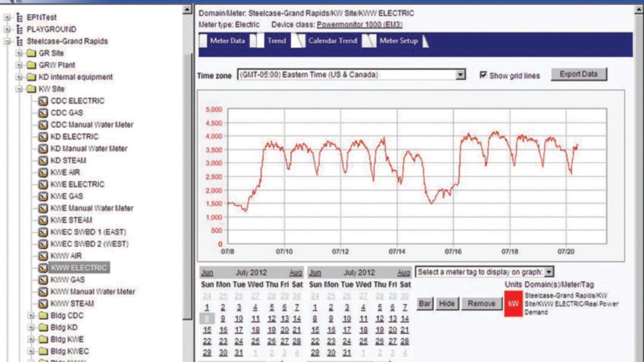644x362 pixels.
Task: Open the Time zone dropdown
Action: [x=461, y=75]
